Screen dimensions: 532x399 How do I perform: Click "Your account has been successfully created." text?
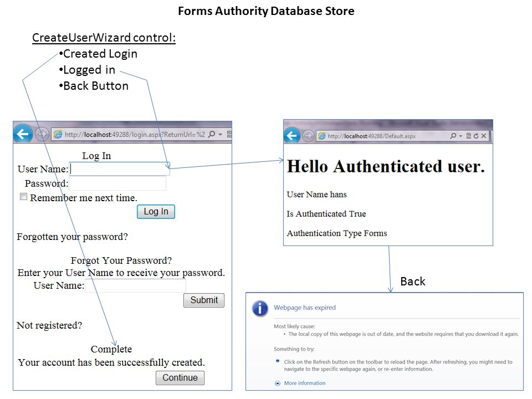[x=111, y=362]
